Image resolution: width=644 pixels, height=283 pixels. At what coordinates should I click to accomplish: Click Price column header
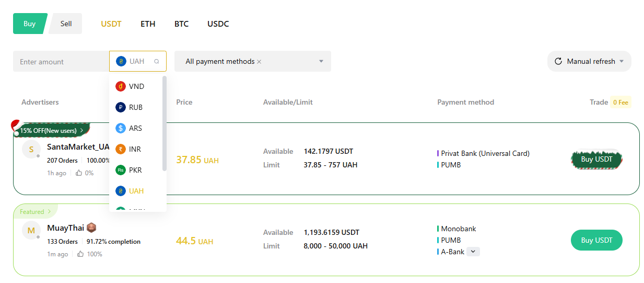click(x=184, y=102)
